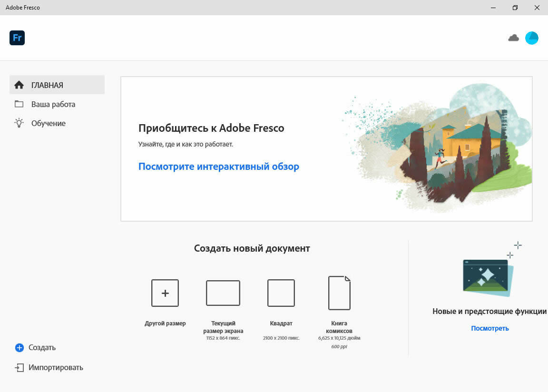
Task: Select Текущий размер экрана canvas preset
Action: (223, 293)
